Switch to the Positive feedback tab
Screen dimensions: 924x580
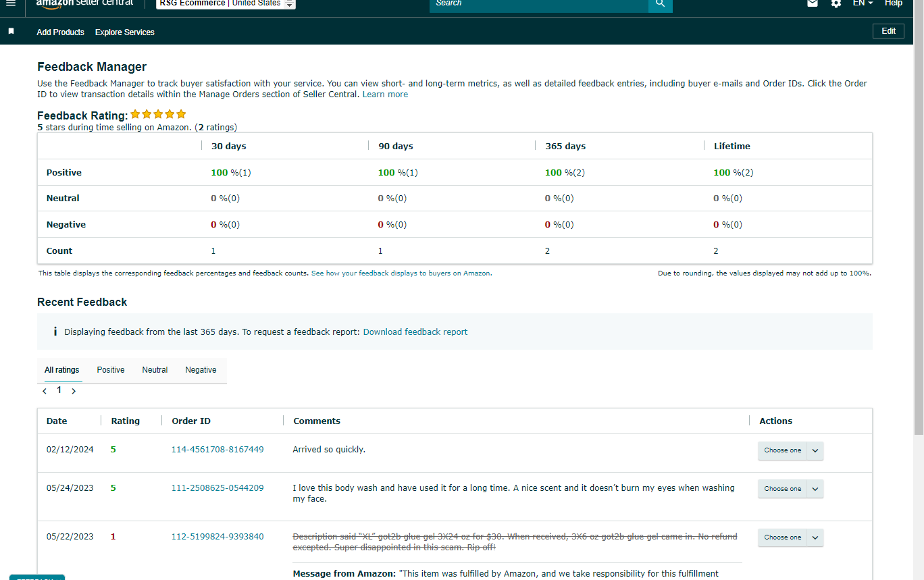pyautogui.click(x=111, y=370)
